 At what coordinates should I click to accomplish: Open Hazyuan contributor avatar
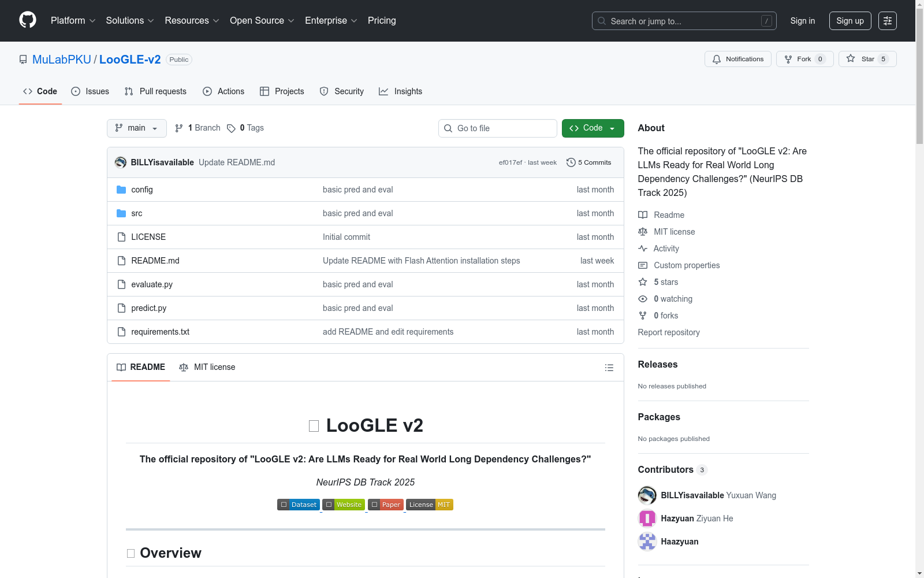647,518
